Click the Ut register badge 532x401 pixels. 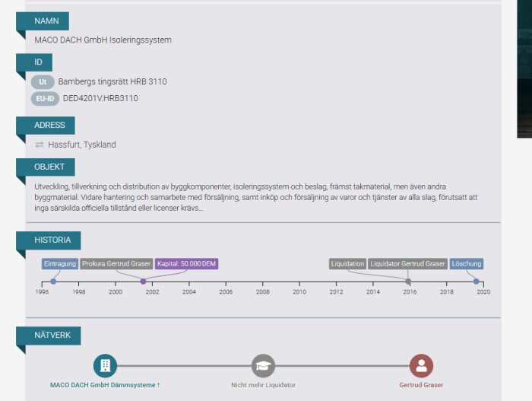pos(43,82)
